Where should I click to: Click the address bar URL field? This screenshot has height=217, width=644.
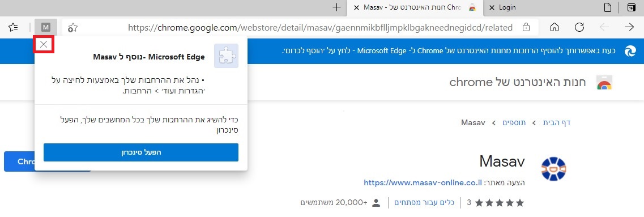tap(321, 28)
